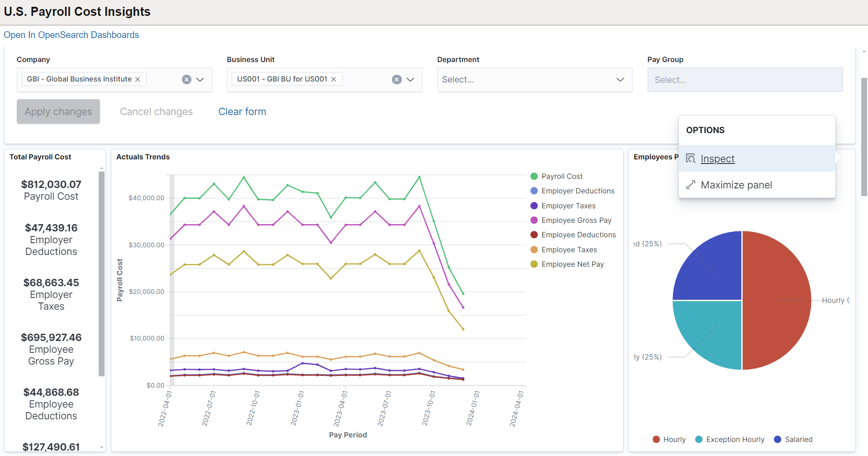Clear the Business Unit field with × icon

tap(397, 79)
